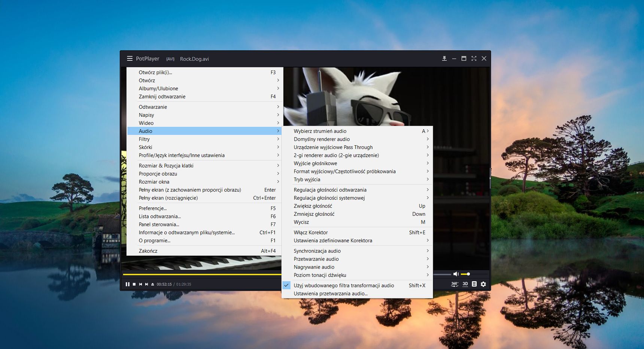
Task: Pause playback with the pause button
Action: tap(127, 284)
